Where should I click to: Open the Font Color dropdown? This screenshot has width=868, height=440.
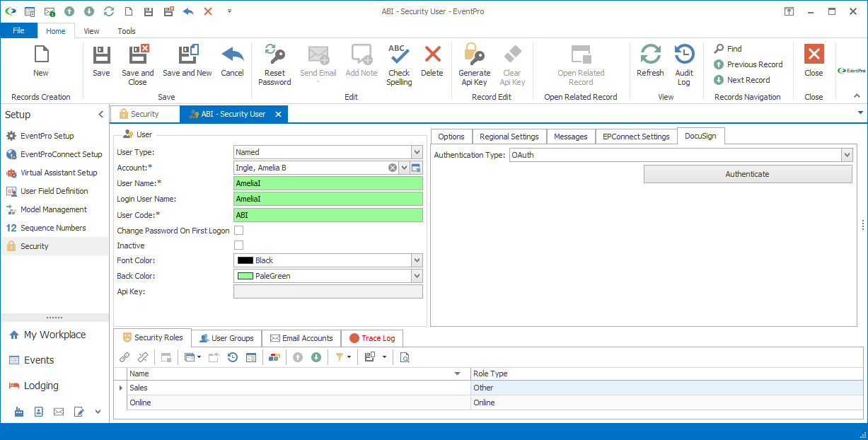[x=417, y=260]
